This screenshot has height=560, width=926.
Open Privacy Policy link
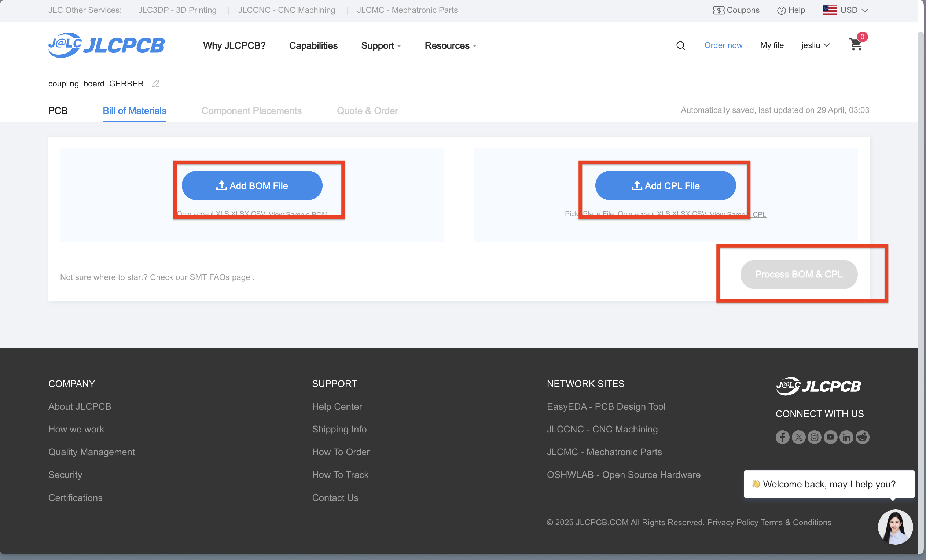click(732, 522)
